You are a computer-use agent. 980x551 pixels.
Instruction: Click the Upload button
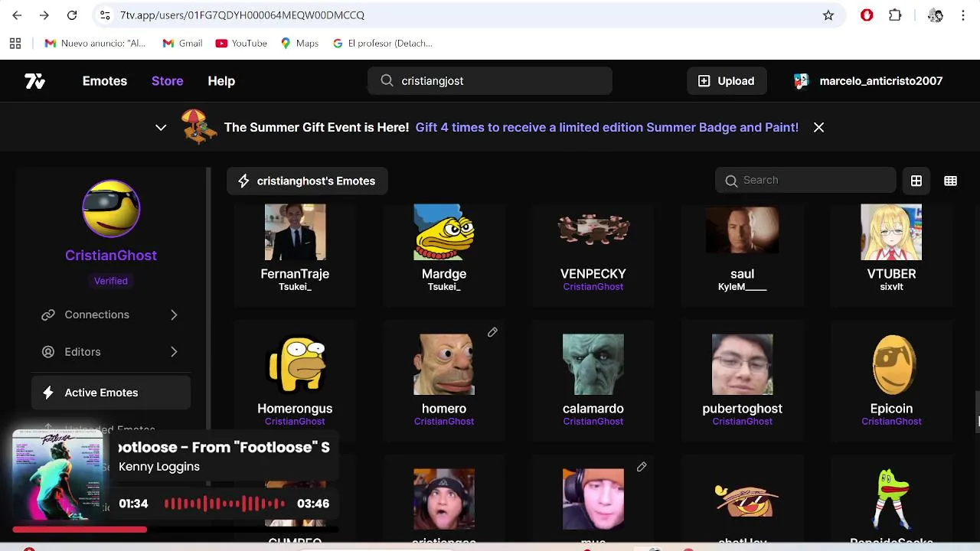click(727, 81)
